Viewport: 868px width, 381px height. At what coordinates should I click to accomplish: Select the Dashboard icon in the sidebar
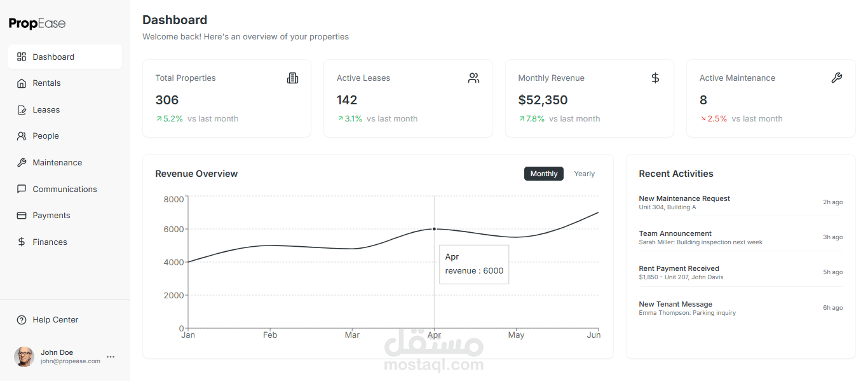point(21,57)
